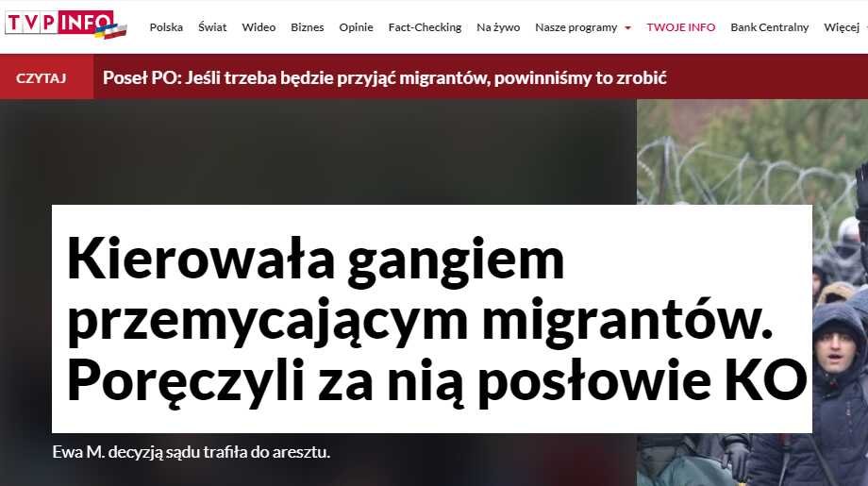Open the Kierowała gangiem main headline article
The height and width of the screenshot is (486, 868).
[432, 319]
